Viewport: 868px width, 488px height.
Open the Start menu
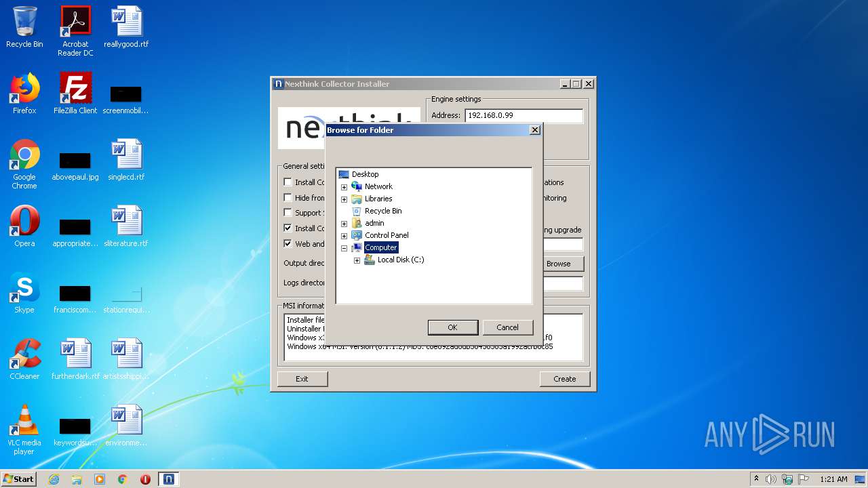point(18,479)
